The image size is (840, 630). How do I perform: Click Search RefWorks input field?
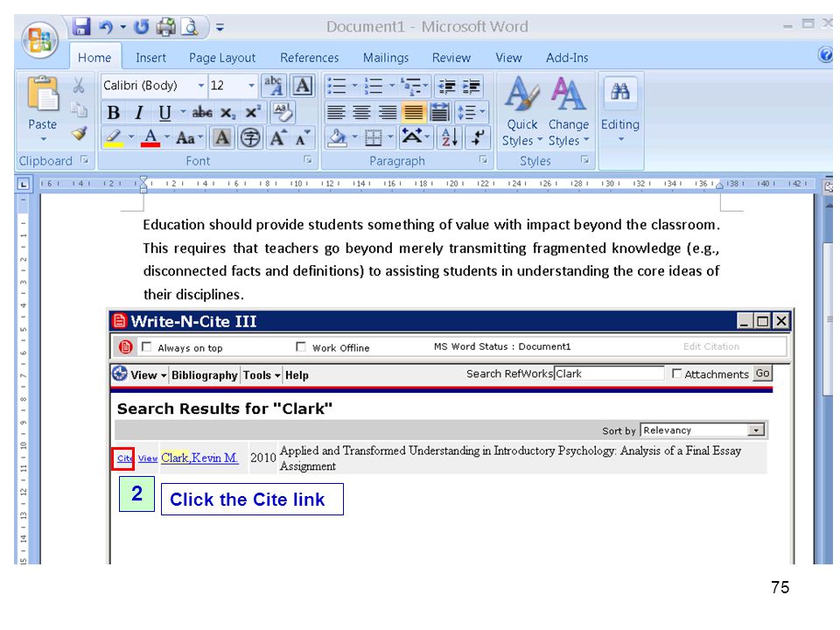coord(609,374)
